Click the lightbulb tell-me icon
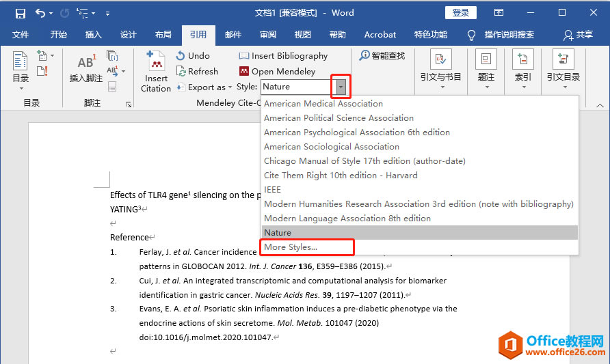The width and height of the screenshot is (610, 364). pyautogui.click(x=471, y=36)
